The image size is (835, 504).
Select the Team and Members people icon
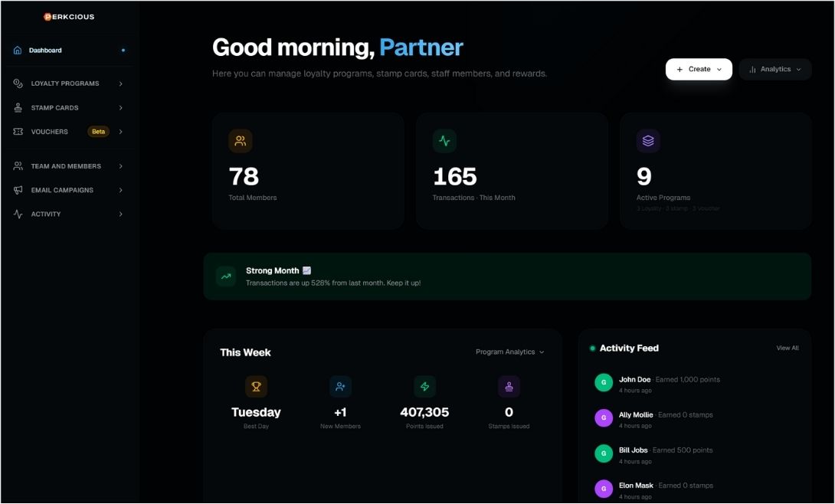coord(17,165)
